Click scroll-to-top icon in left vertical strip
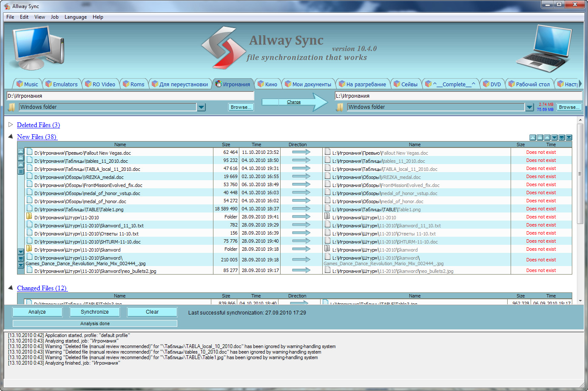The height and width of the screenshot is (391, 588). [x=21, y=151]
